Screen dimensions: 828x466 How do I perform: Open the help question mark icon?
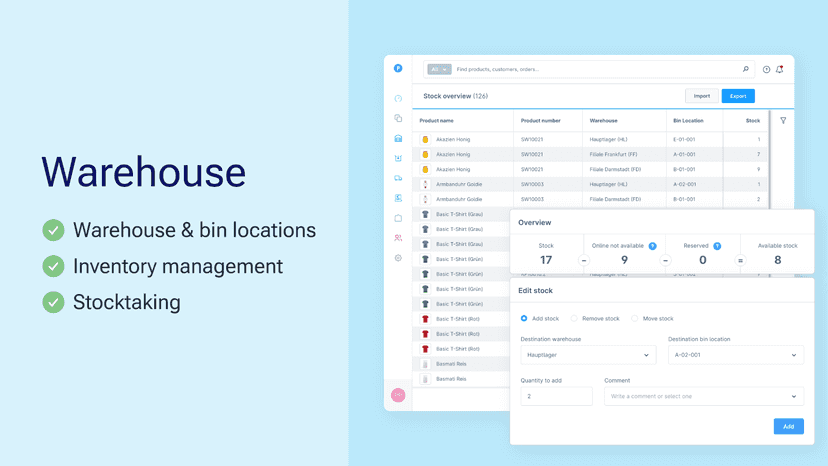pos(766,69)
